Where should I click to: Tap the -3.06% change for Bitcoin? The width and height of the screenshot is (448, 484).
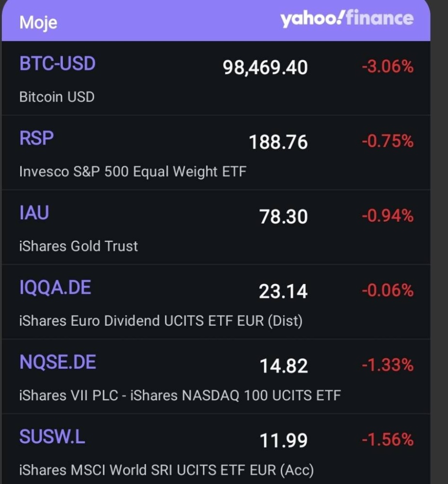click(x=388, y=66)
